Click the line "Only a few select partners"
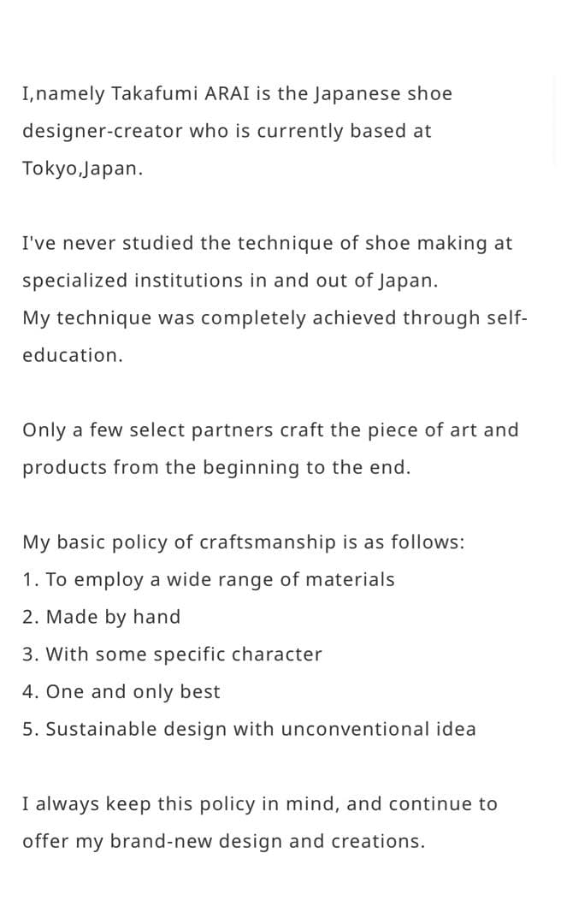This screenshot has width=561, height=924. (x=270, y=430)
